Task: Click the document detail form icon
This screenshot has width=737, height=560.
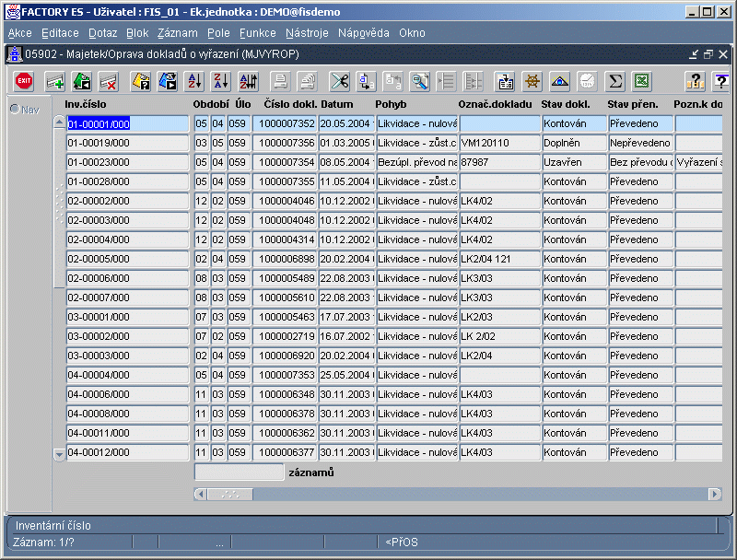Action: (506, 81)
